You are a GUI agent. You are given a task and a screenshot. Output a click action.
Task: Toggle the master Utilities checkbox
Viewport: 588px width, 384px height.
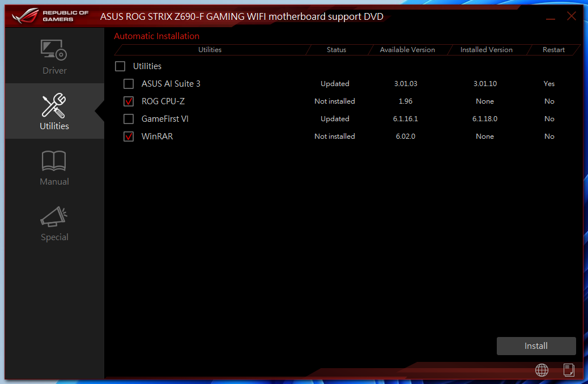click(120, 66)
